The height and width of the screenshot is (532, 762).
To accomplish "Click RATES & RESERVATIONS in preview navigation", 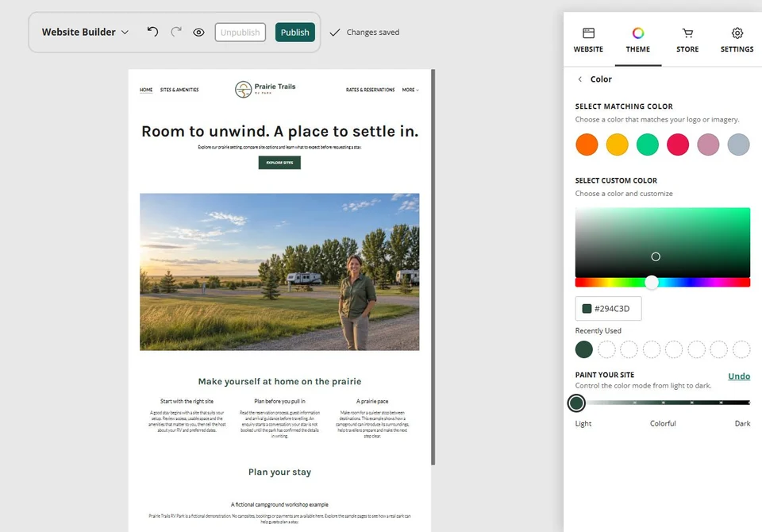I will (x=371, y=90).
